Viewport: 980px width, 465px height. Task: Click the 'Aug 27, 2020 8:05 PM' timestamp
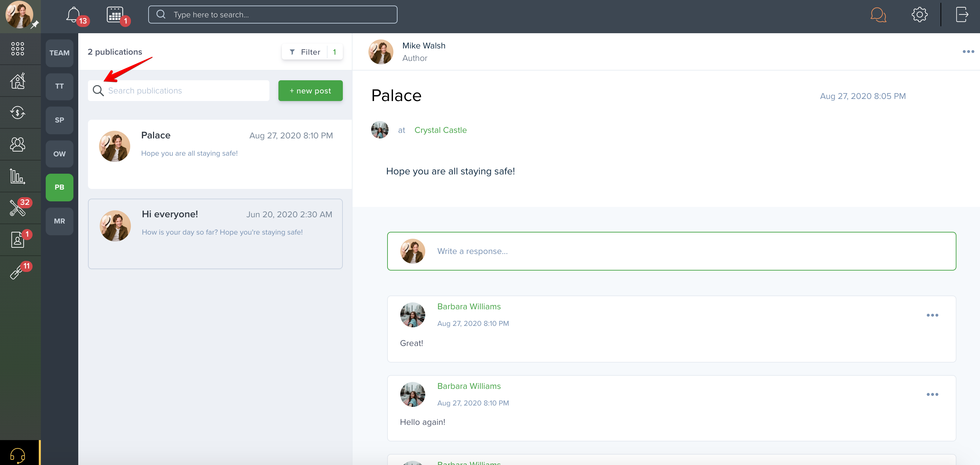[x=863, y=96]
